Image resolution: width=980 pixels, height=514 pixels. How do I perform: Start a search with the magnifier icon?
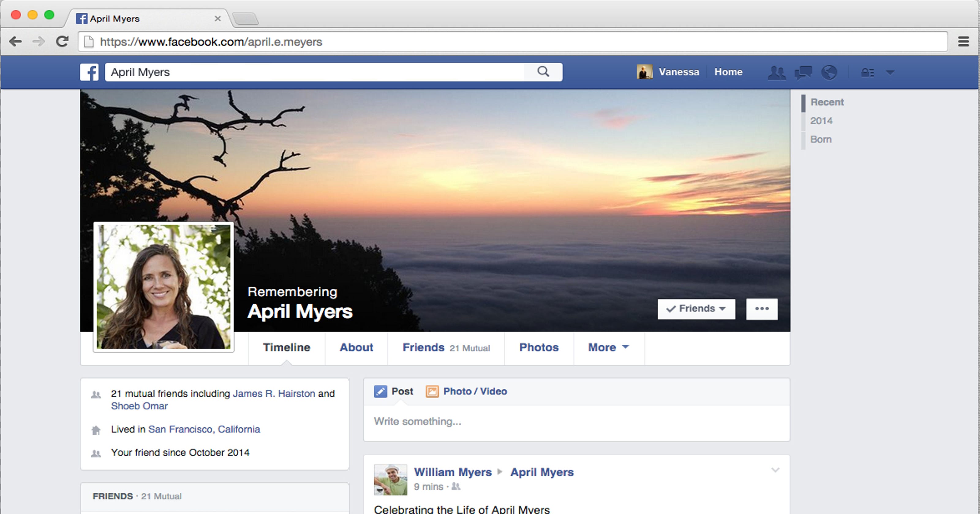tap(543, 72)
